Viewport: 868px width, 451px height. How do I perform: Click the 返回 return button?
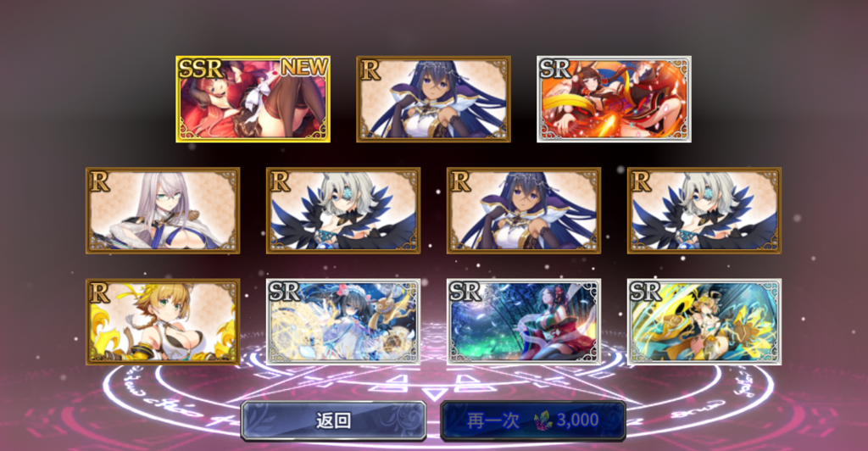pos(333,420)
